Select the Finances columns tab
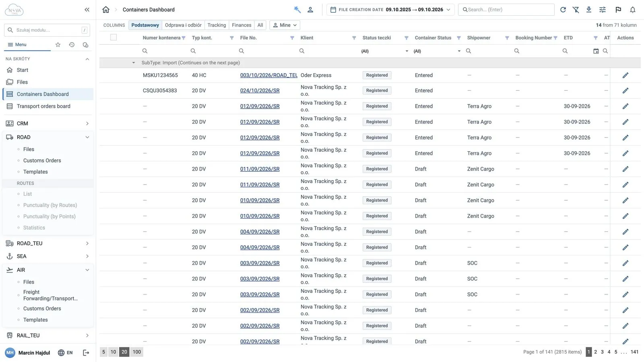644x362 pixels. pos(242,25)
